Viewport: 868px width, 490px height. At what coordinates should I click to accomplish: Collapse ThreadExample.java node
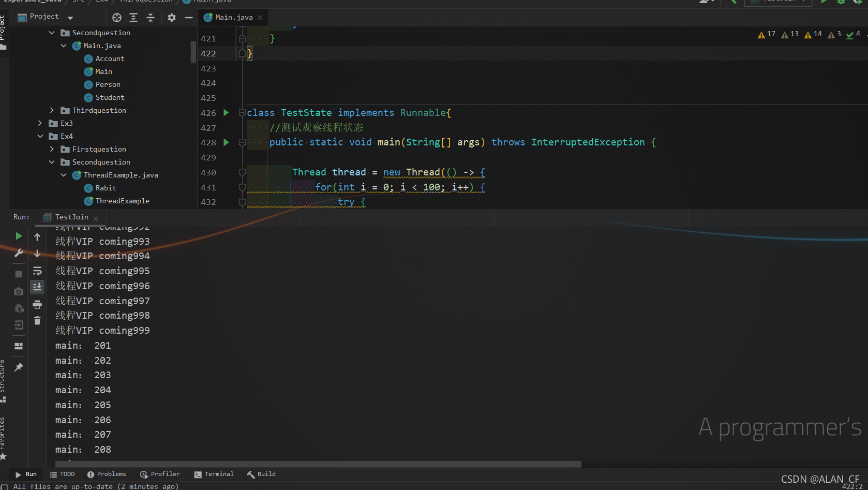(64, 175)
